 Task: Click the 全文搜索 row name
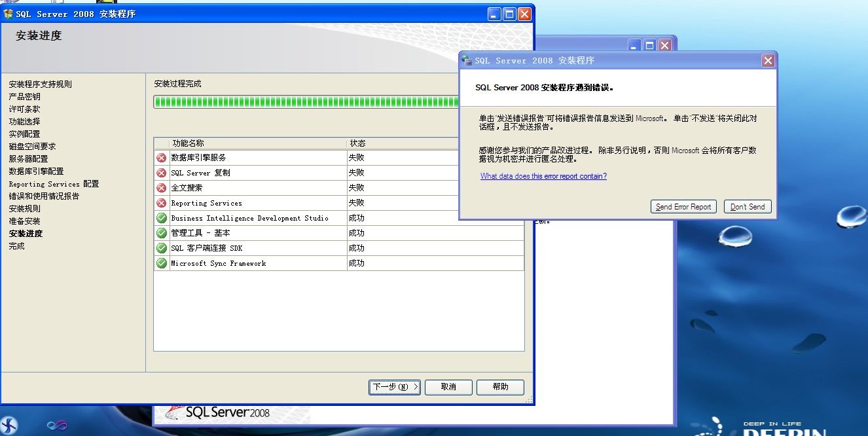(187, 188)
